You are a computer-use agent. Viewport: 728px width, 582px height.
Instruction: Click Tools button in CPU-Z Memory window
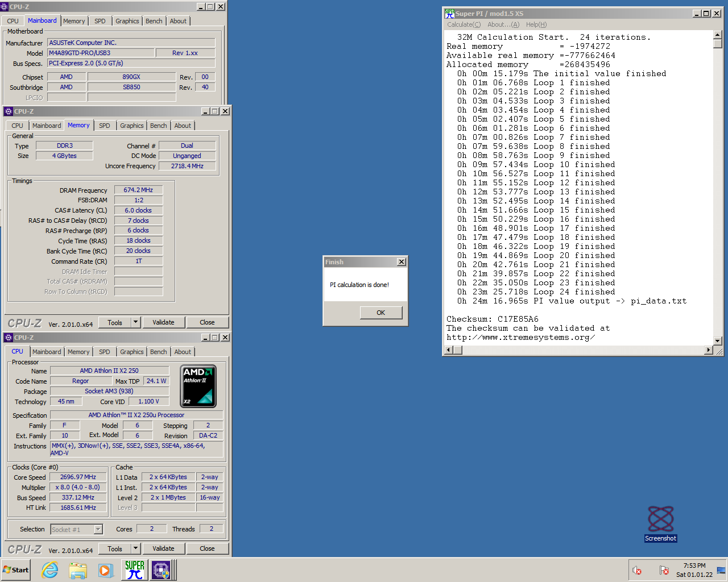pyautogui.click(x=115, y=322)
